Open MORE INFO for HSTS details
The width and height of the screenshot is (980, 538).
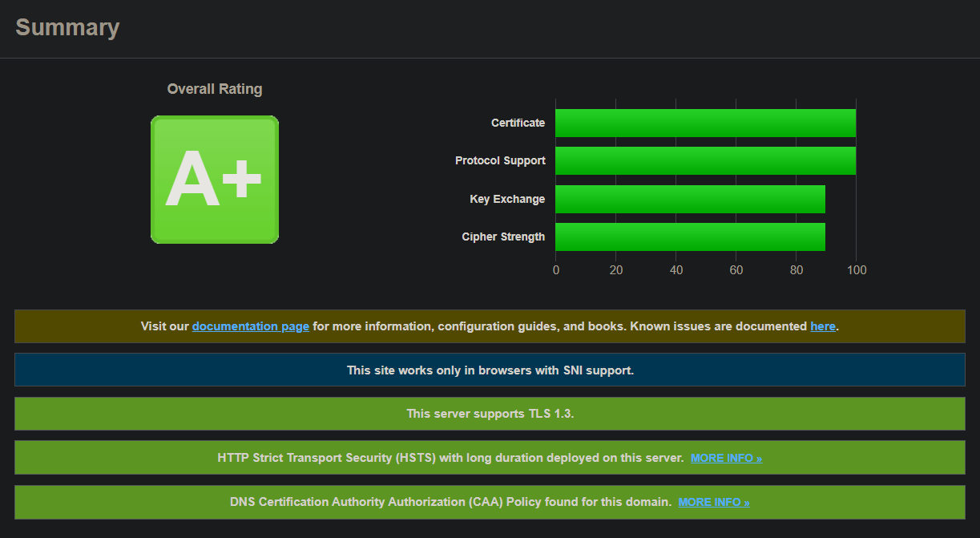pyautogui.click(x=725, y=458)
